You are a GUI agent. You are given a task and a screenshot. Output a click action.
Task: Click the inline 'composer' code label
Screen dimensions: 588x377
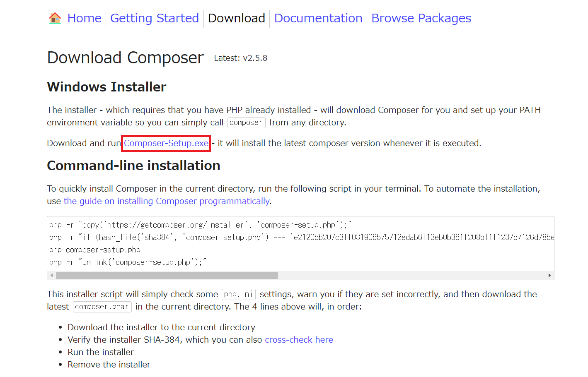click(246, 122)
